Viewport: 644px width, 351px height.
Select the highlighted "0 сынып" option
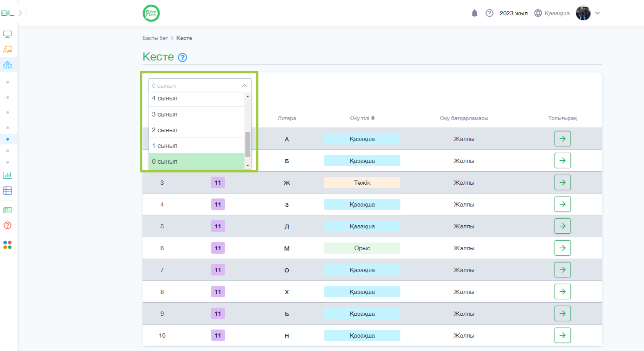click(x=196, y=161)
